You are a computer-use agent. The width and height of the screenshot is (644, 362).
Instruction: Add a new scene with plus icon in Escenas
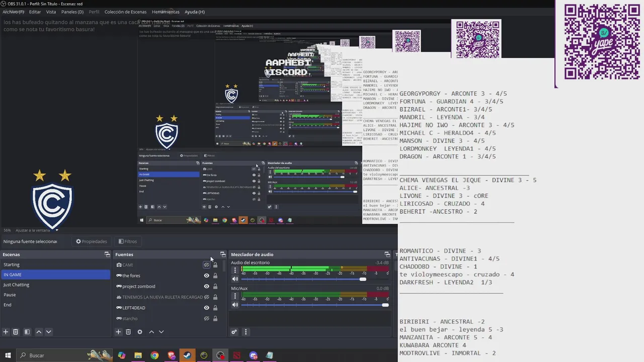coord(6,332)
